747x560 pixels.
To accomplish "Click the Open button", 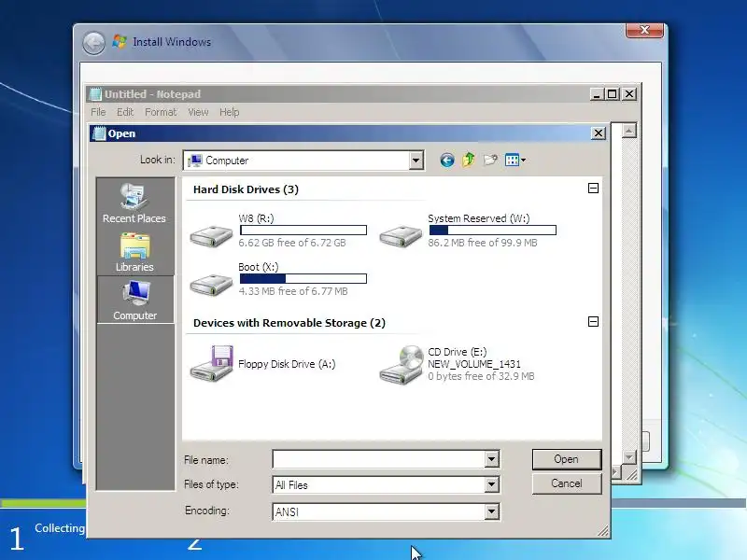I will (x=567, y=459).
